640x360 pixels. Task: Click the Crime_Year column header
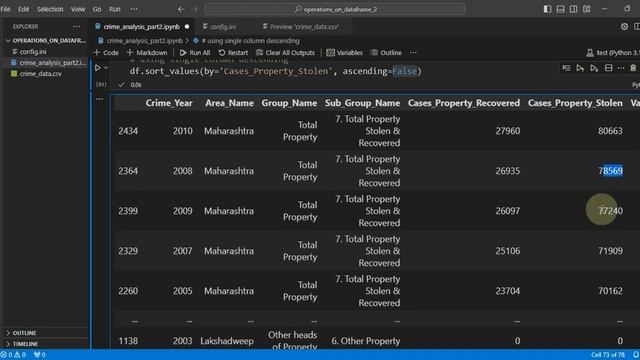[x=169, y=103]
